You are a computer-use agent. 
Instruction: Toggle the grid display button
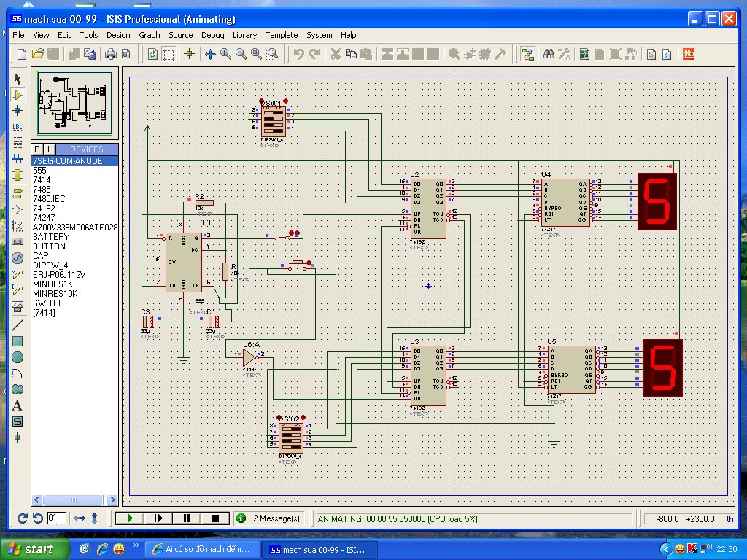tap(169, 54)
